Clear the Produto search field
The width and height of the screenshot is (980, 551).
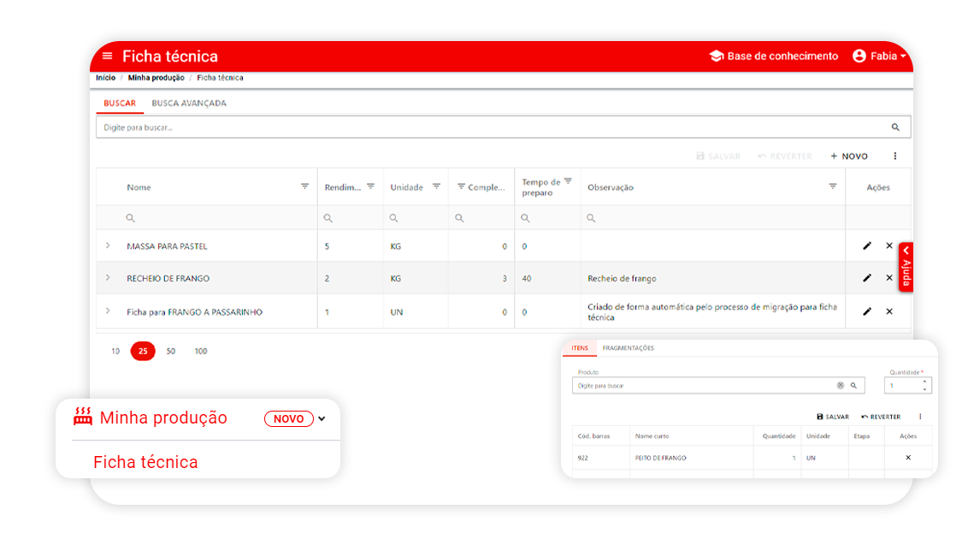point(841,386)
